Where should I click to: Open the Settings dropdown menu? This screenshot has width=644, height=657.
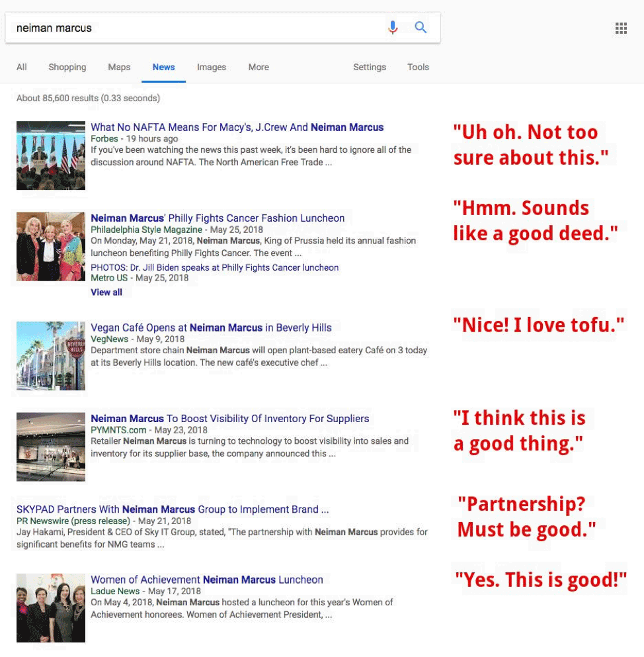369,67
